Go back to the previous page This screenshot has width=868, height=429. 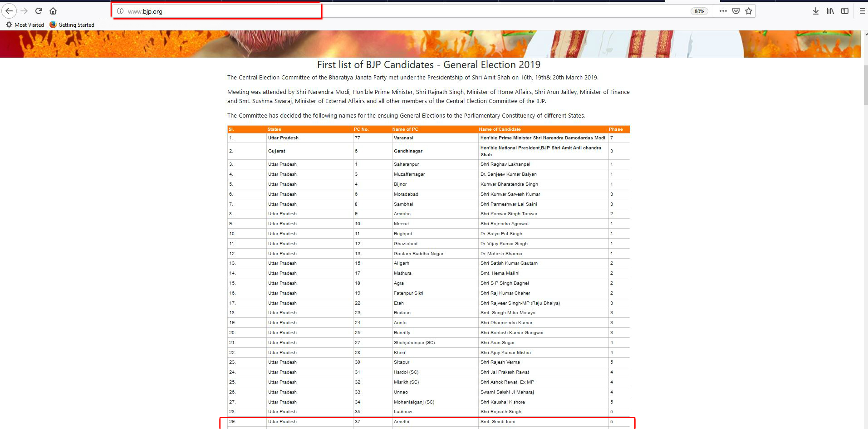click(9, 11)
